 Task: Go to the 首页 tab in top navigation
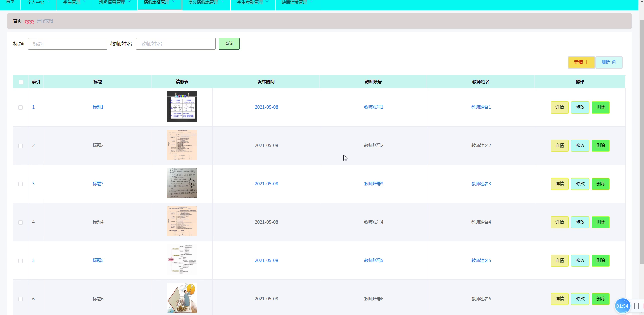click(10, 3)
